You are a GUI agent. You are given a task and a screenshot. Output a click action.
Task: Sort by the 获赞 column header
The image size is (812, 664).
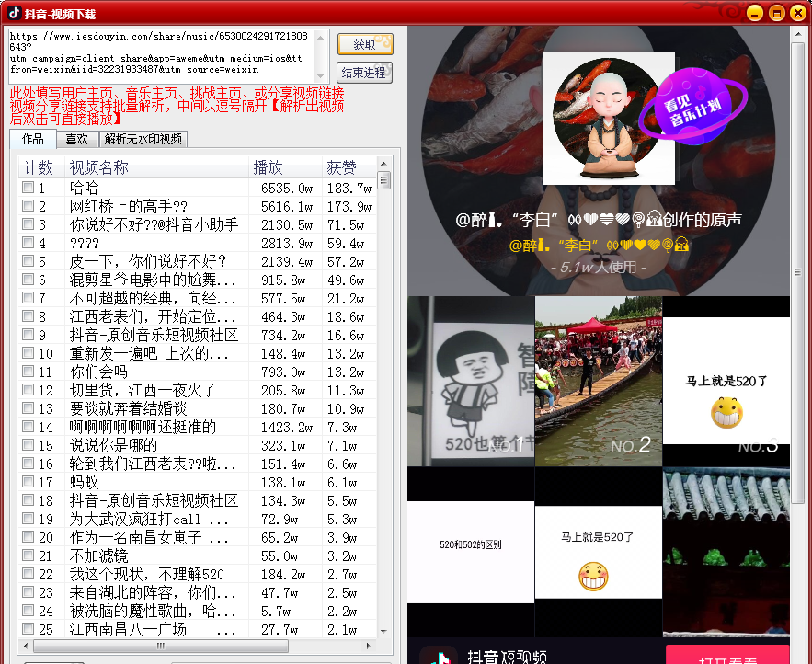pyautogui.click(x=349, y=167)
